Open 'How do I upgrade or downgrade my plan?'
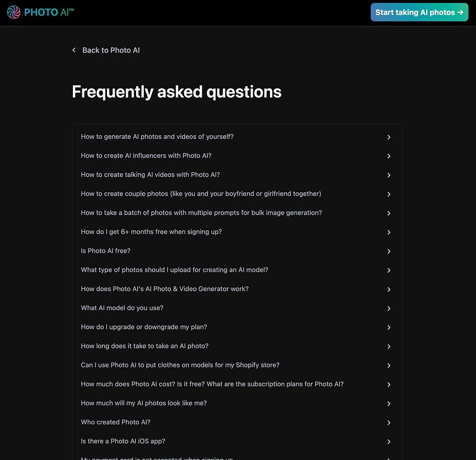 click(144, 327)
